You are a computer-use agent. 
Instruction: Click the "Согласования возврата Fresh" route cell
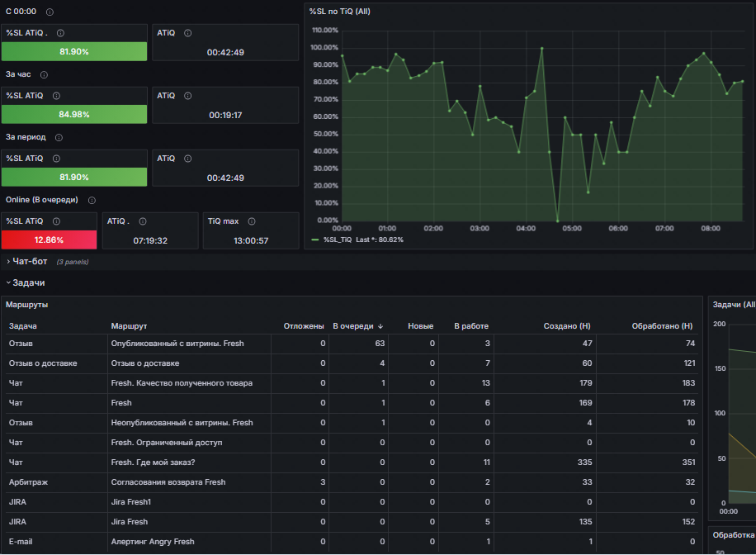(168, 482)
